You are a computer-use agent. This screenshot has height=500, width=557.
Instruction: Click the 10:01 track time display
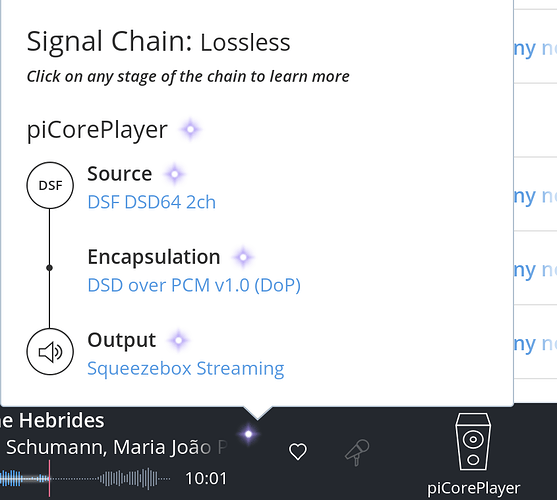[x=206, y=479]
